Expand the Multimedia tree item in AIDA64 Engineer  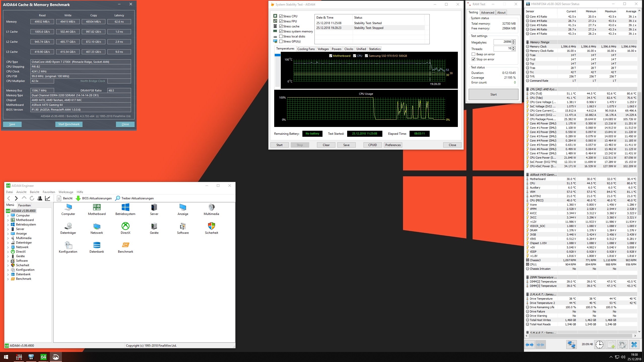[x=9, y=238]
